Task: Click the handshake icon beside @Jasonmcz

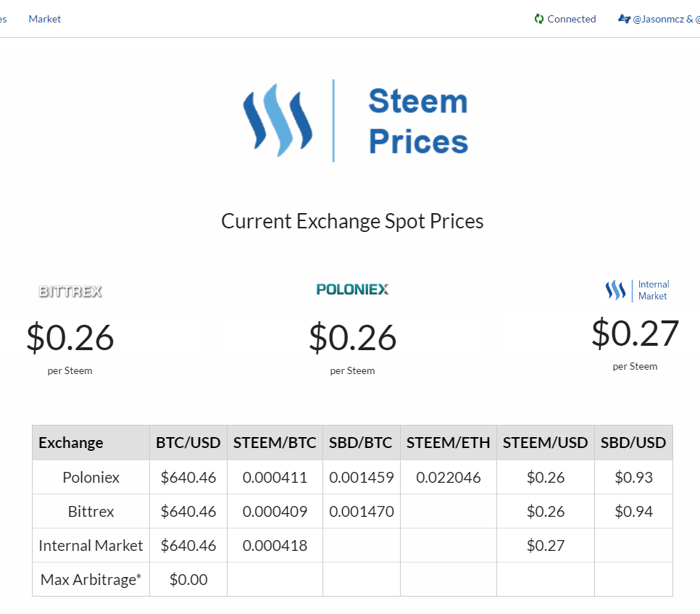Action: click(624, 19)
